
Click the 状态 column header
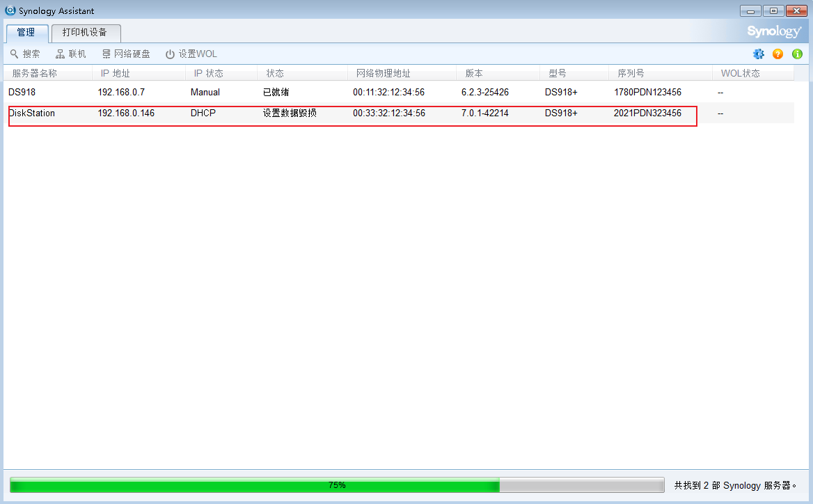[x=275, y=73]
